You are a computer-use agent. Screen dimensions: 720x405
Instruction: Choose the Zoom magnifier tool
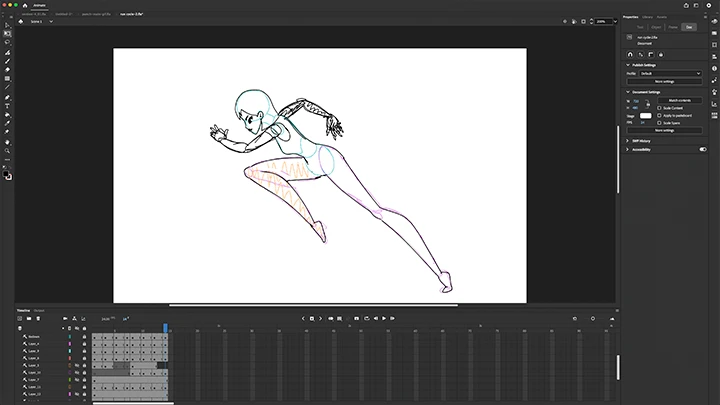7,150
